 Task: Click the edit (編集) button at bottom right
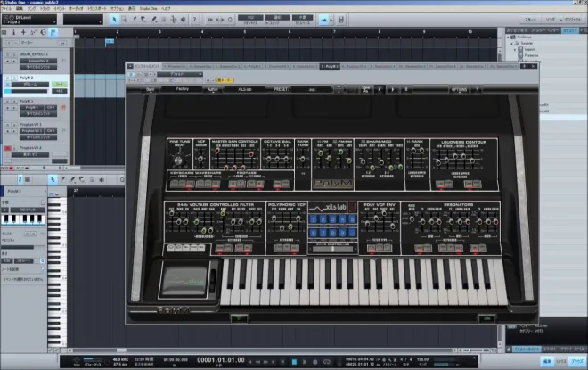[x=547, y=361]
